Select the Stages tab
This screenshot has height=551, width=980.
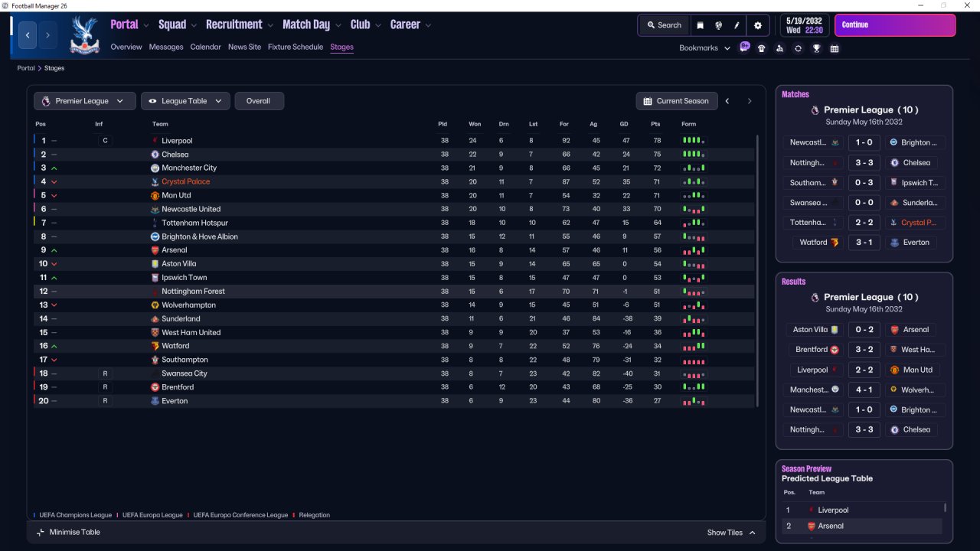point(341,47)
